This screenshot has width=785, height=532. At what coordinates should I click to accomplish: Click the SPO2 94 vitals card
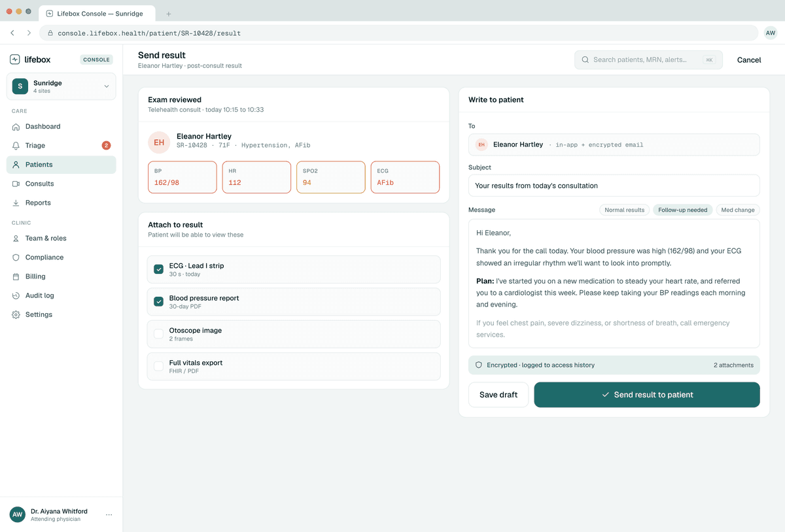[331, 177]
